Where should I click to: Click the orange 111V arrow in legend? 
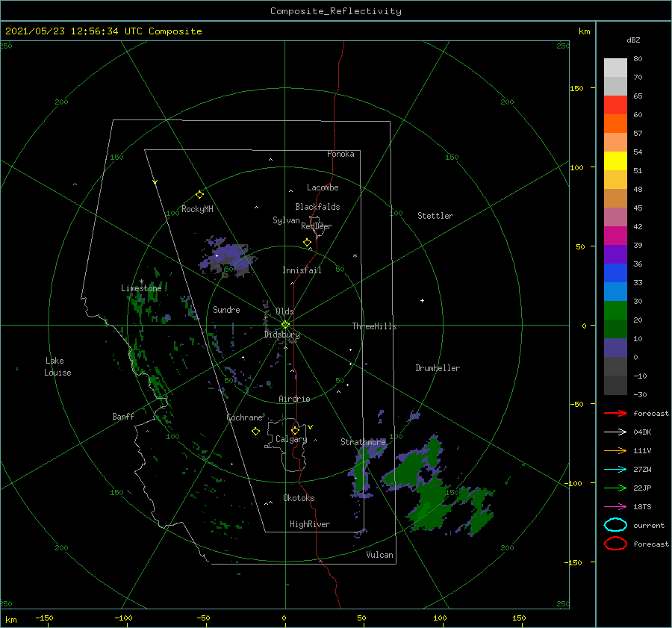pos(615,450)
